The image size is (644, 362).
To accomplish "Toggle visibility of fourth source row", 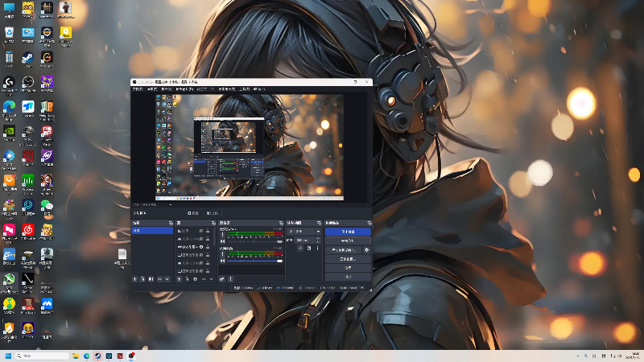I will (x=201, y=255).
